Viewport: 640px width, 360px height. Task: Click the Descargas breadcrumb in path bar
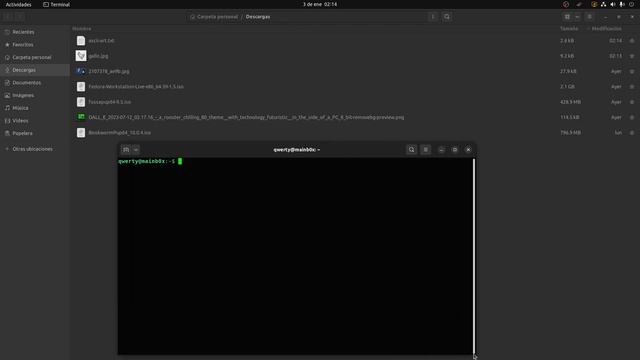[x=258, y=17]
